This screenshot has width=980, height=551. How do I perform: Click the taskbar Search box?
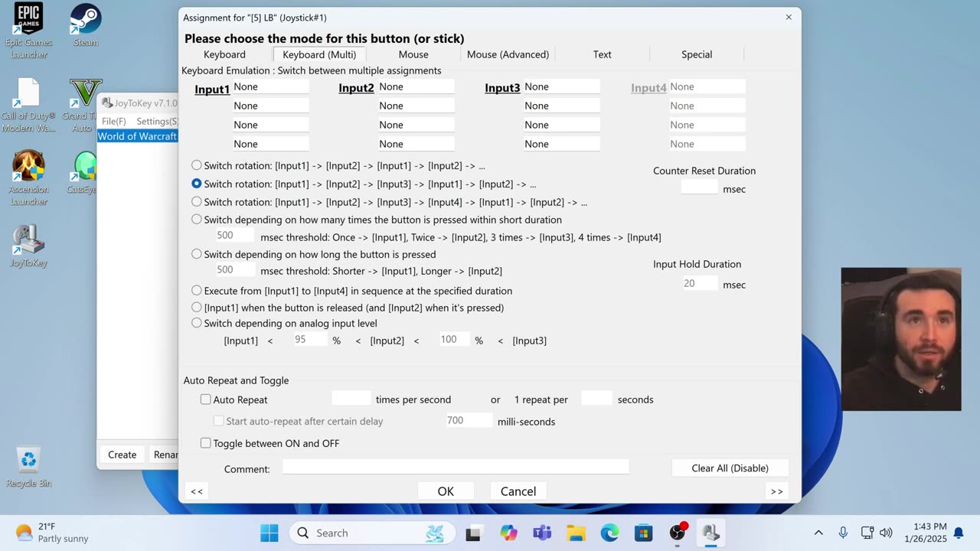coord(372,533)
